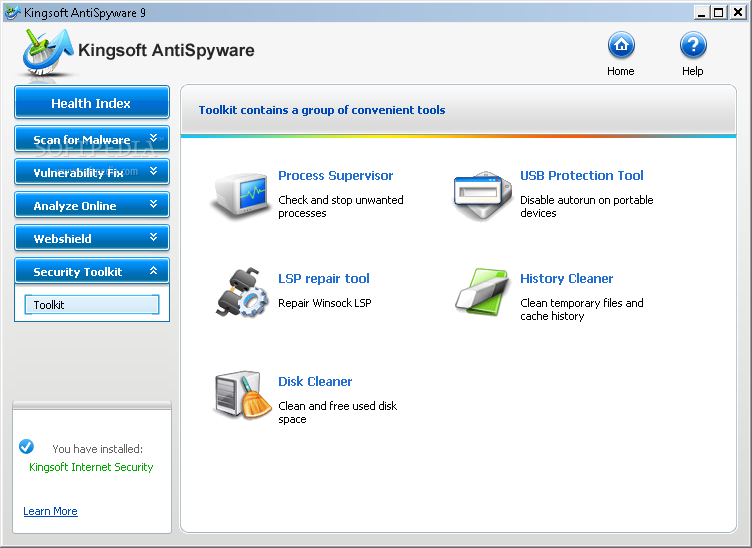Select the Security Toolkit menu

(92, 271)
